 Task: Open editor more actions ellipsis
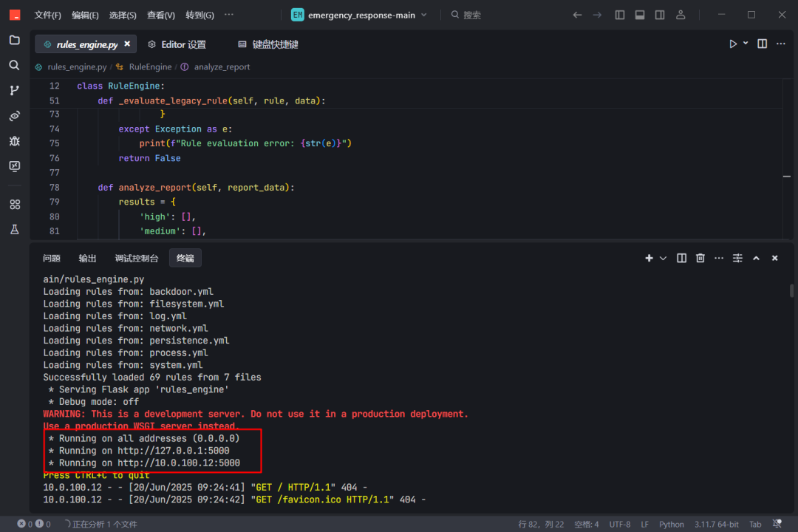[781, 44]
